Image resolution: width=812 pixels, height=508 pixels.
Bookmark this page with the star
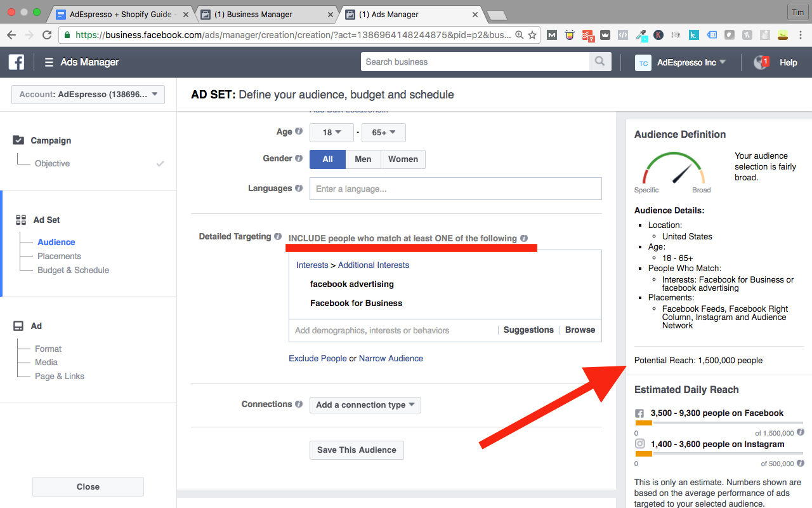(532, 35)
